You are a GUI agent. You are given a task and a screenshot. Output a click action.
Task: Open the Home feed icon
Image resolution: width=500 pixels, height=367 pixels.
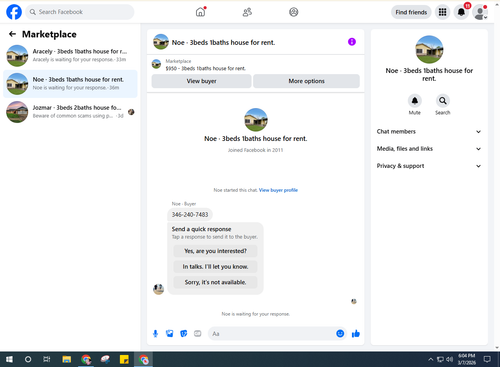(200, 12)
